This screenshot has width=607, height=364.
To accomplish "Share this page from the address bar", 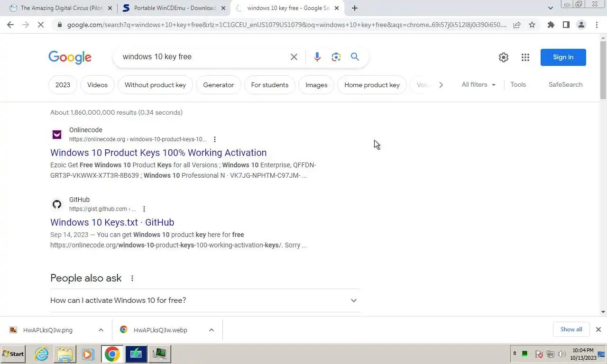I will [517, 25].
